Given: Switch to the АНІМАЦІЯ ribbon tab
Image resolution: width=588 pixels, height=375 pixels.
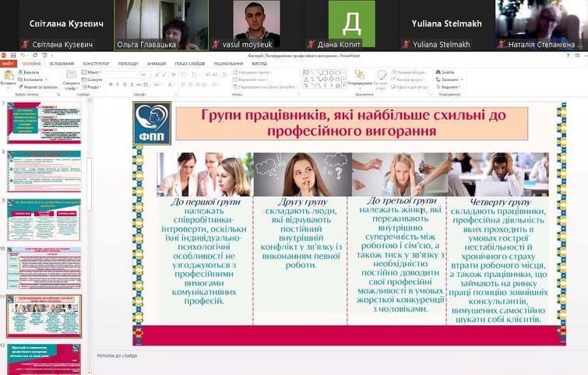Looking at the screenshot, I should (157, 64).
